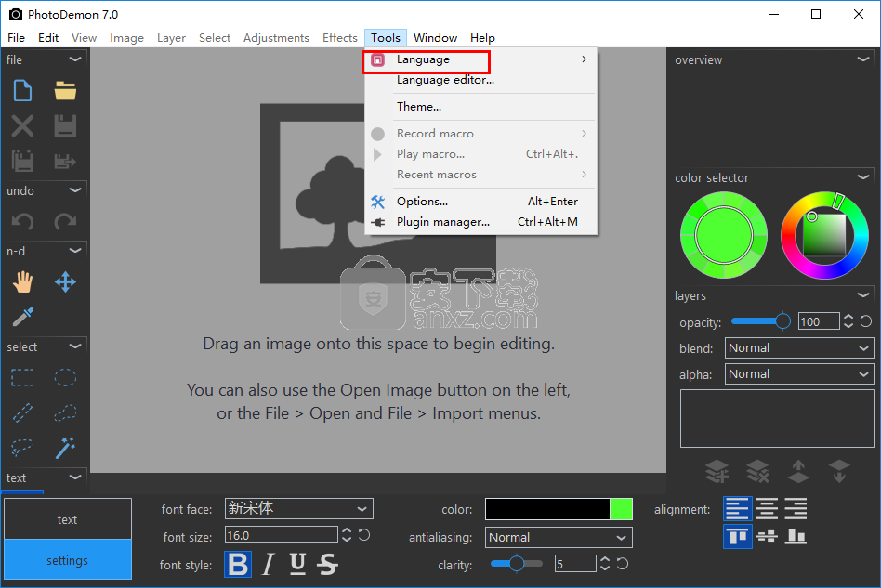Open the antialiasing dropdown

[559, 538]
